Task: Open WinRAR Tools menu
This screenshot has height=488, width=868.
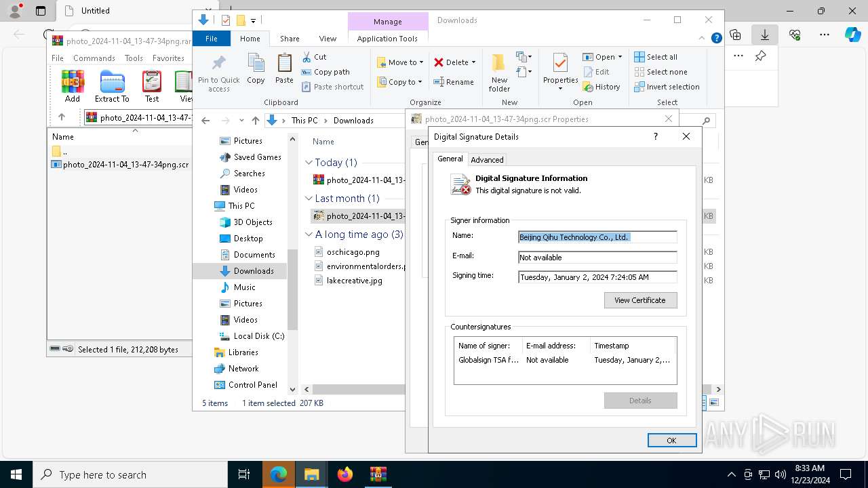Action: coord(134,58)
